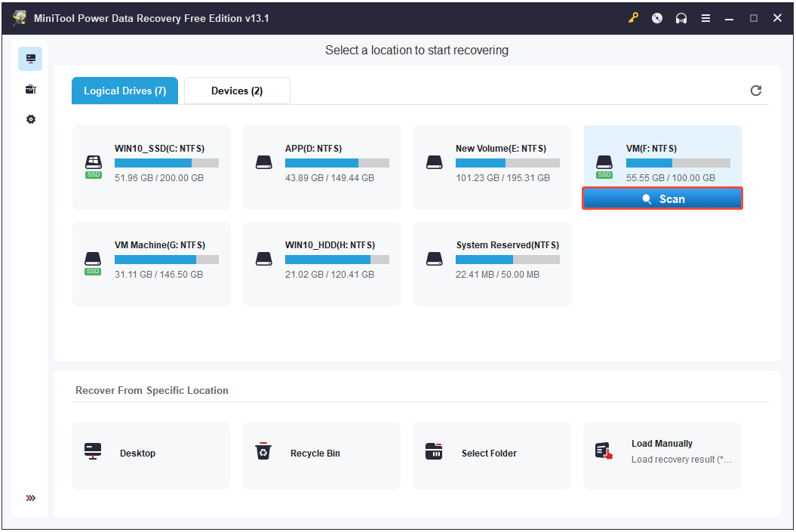The width and height of the screenshot is (796, 532).
Task: Click 43.89 GB / 149.44 GB size text
Action: [330, 178]
